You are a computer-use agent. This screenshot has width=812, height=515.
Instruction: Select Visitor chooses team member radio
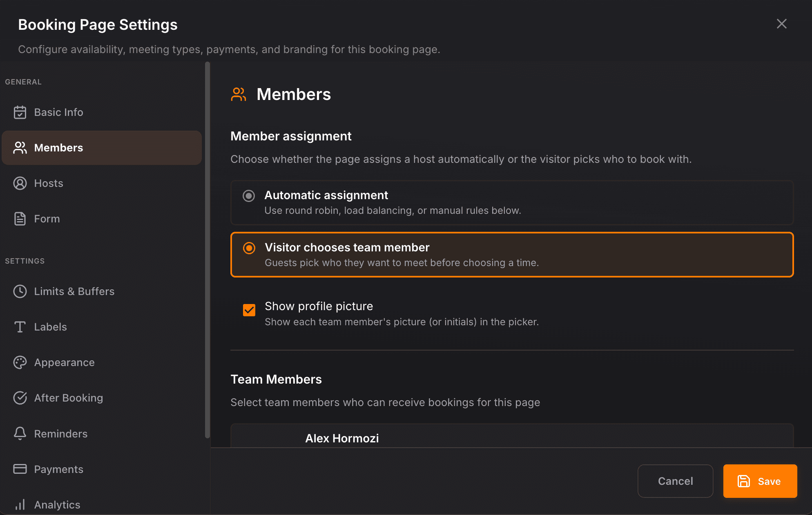pos(249,248)
